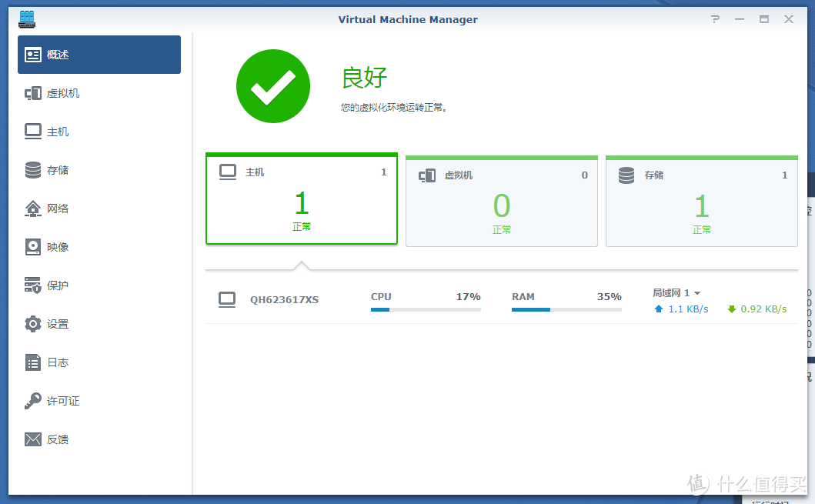The width and height of the screenshot is (815, 504).
Task: Click the 映像 disk image icon
Action: point(33,247)
